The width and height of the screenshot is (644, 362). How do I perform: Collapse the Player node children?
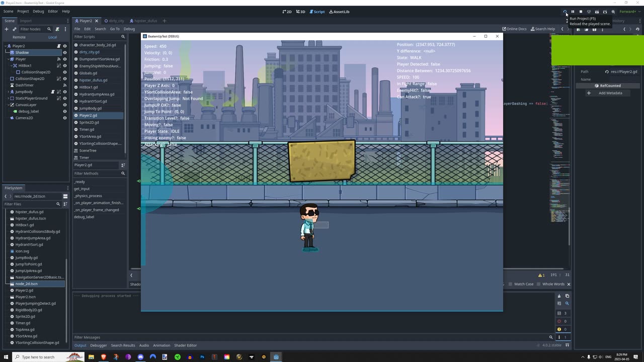tap(9, 59)
